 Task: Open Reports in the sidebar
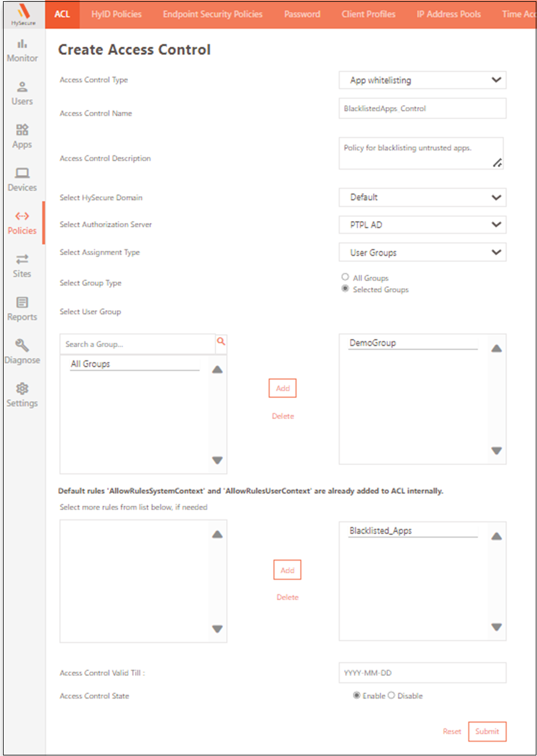pos(22,309)
